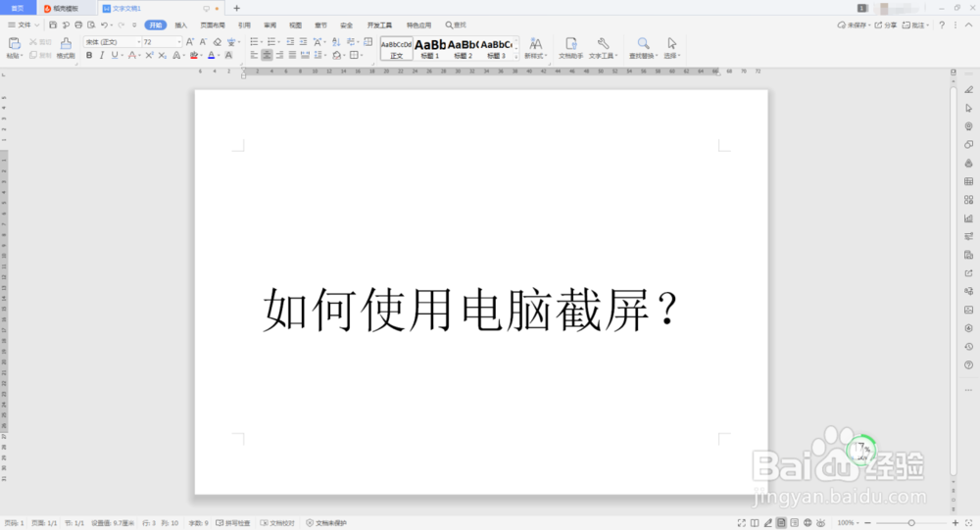Expand the numbered list dropdown

coord(278,42)
